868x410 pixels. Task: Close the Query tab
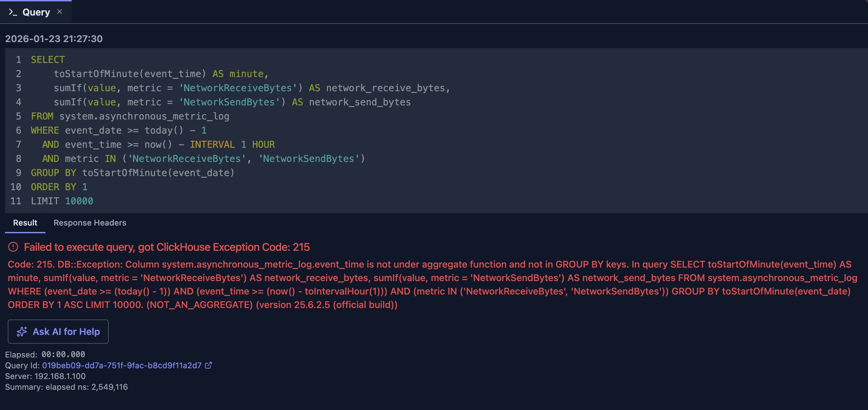(x=60, y=11)
